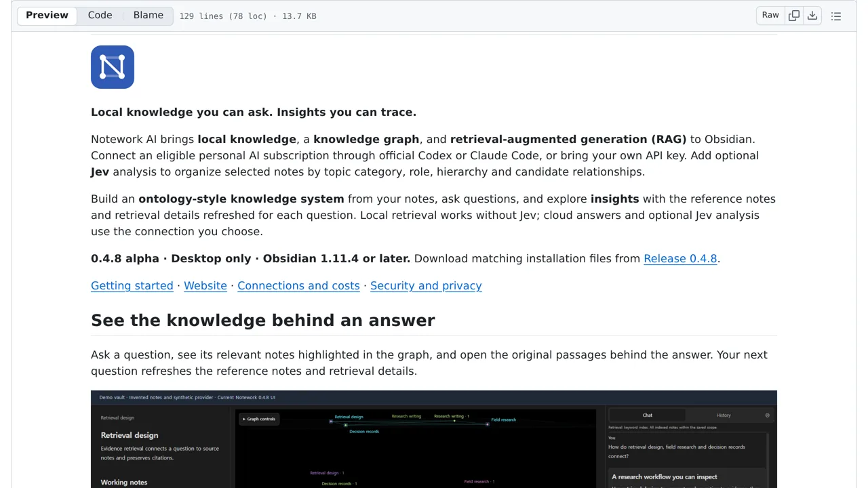View the file as Raw
The height and width of the screenshot is (488, 868).
(770, 16)
